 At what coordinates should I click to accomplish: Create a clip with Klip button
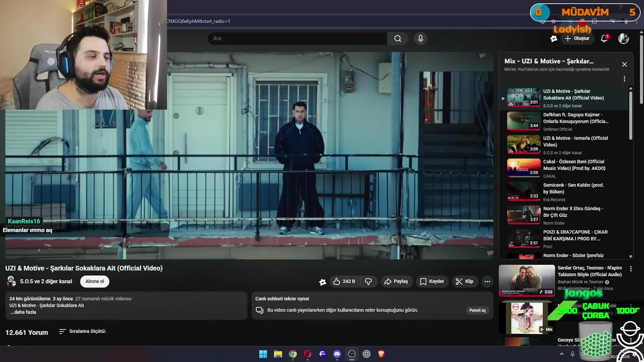tap(464, 282)
